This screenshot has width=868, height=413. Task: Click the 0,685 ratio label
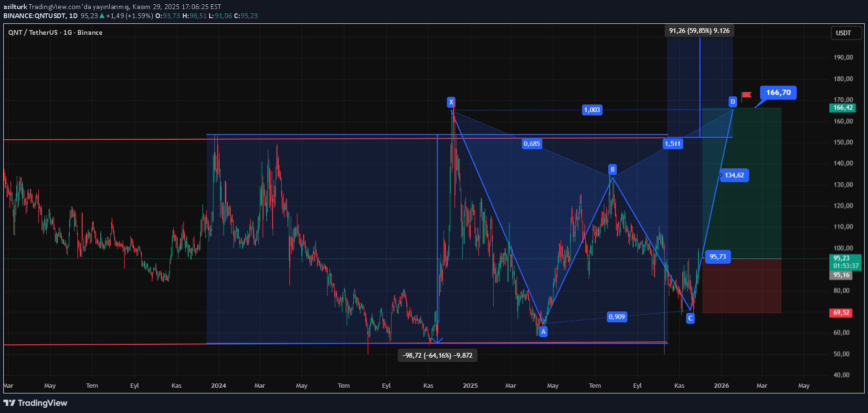tap(531, 144)
